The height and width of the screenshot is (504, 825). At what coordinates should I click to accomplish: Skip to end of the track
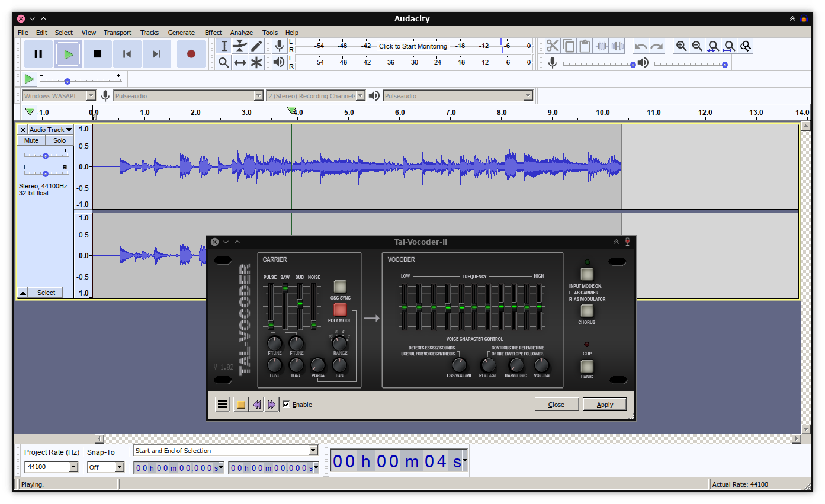coord(157,54)
